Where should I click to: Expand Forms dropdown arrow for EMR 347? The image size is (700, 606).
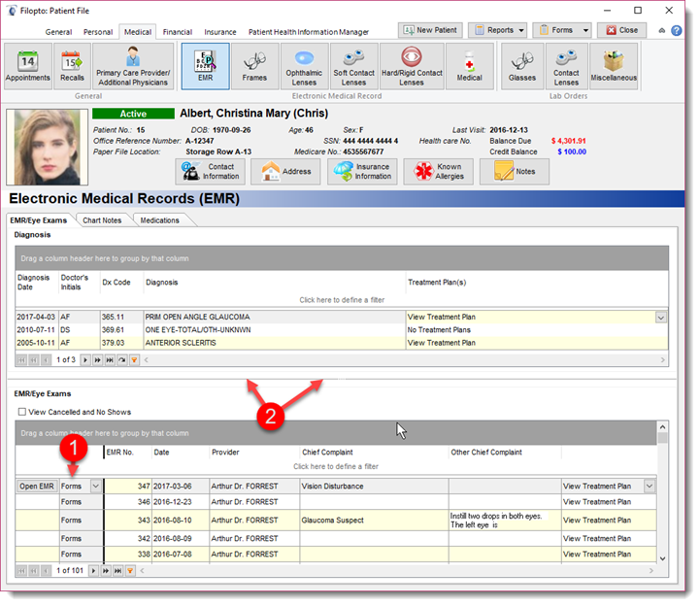pos(95,486)
